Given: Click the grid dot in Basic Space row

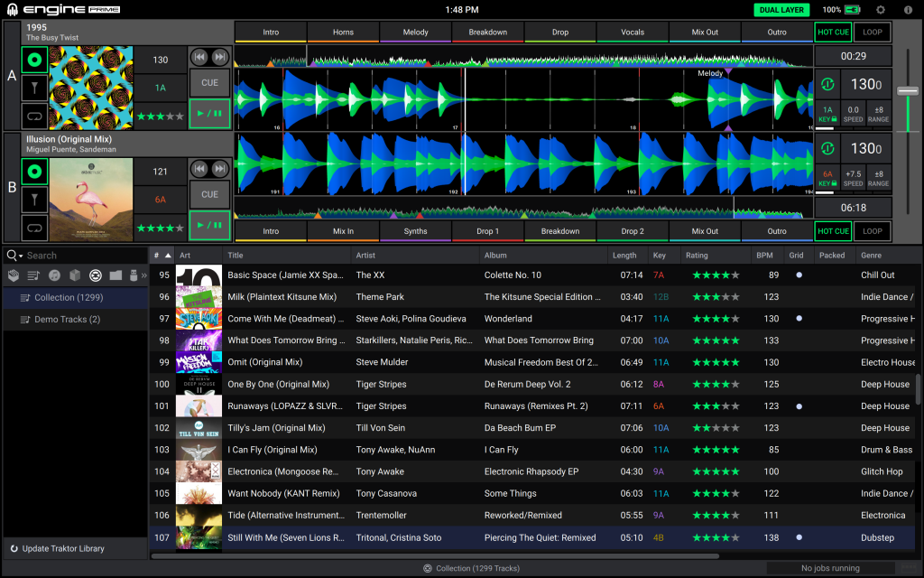Looking at the screenshot, I should pyautogui.click(x=799, y=275).
